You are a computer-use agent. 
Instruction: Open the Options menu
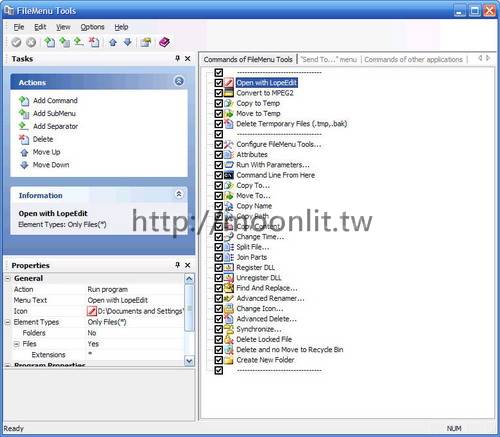[92, 27]
